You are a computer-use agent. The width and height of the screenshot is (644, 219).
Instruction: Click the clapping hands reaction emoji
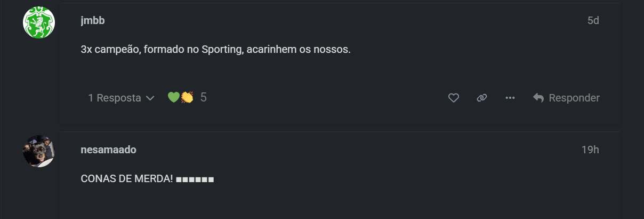[187, 97]
